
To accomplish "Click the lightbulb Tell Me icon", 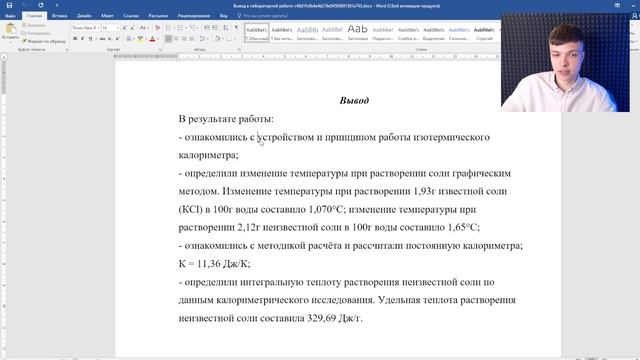I will [239, 16].
